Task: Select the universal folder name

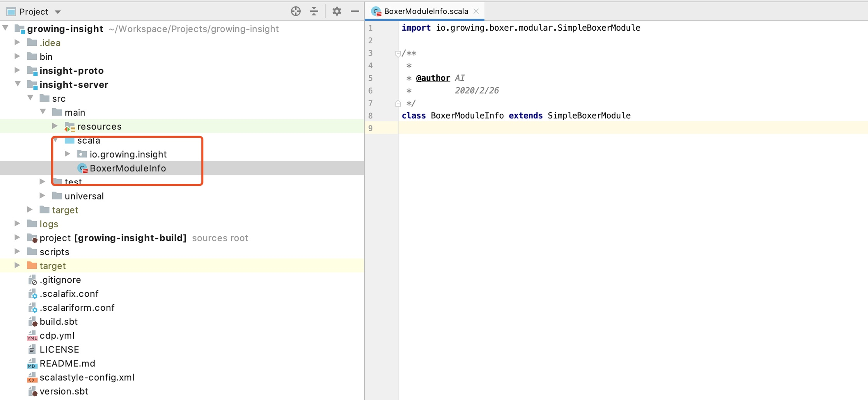Action: (84, 196)
